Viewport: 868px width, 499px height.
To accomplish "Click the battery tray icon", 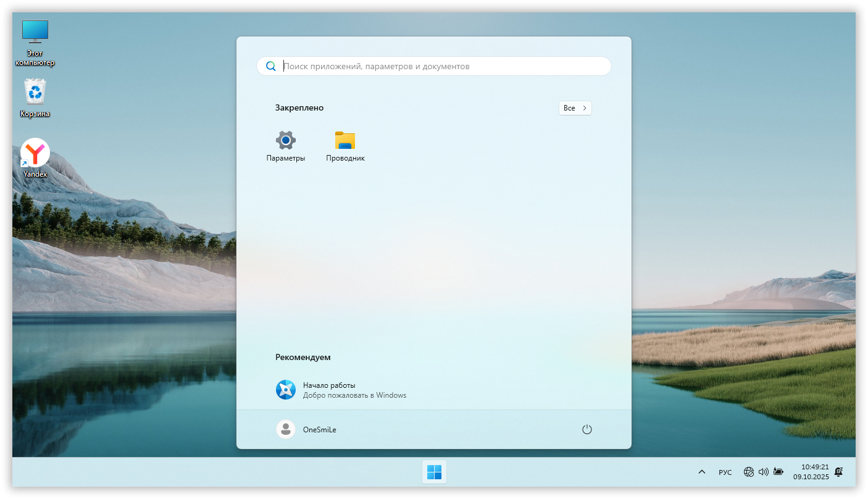I will coord(778,472).
